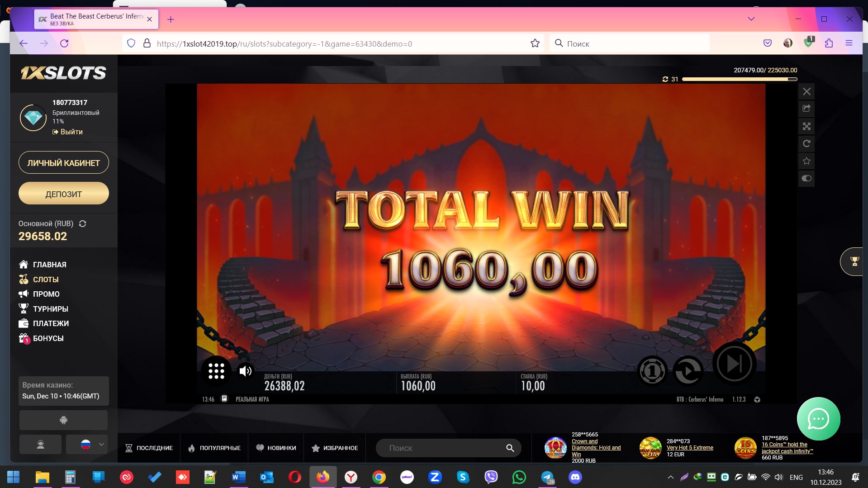Open WhatsApp from the taskbar

click(519, 477)
